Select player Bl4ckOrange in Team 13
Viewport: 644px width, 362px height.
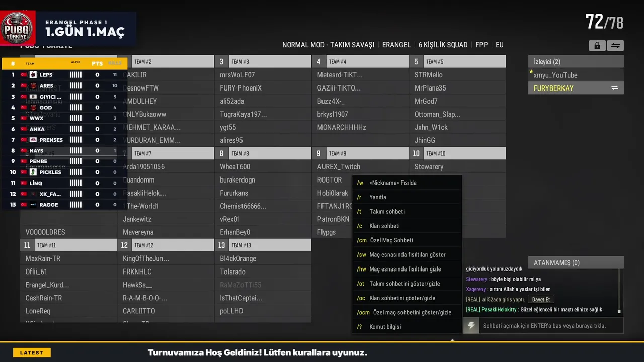click(x=263, y=258)
